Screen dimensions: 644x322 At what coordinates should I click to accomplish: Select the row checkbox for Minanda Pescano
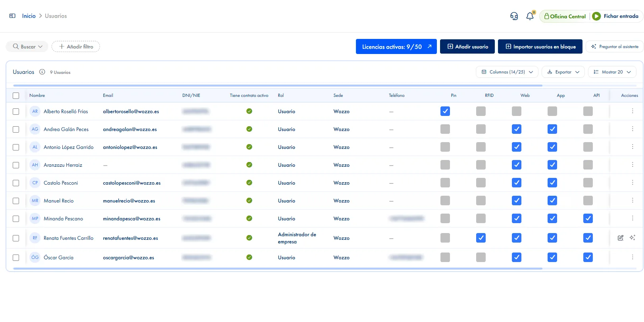pyautogui.click(x=16, y=219)
